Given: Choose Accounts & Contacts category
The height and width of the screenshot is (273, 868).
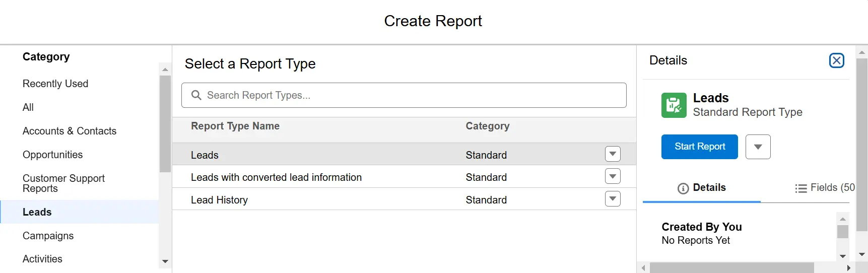Looking at the screenshot, I should [70, 131].
